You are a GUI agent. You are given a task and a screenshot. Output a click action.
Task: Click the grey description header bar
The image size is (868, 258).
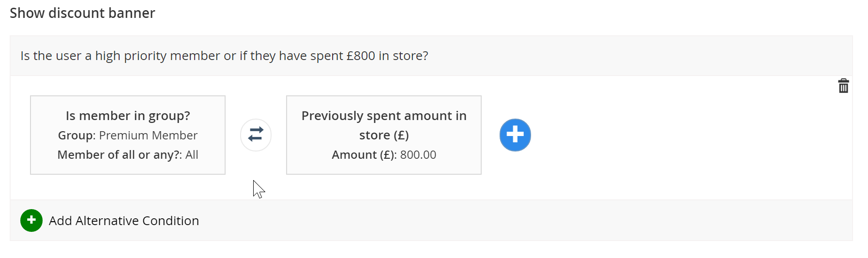[431, 56]
